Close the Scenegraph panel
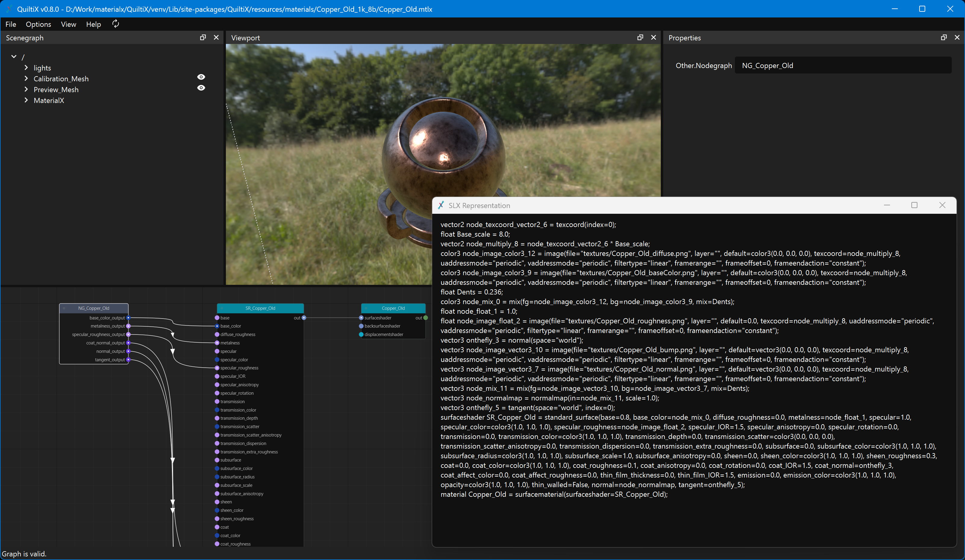965x560 pixels. (x=216, y=37)
